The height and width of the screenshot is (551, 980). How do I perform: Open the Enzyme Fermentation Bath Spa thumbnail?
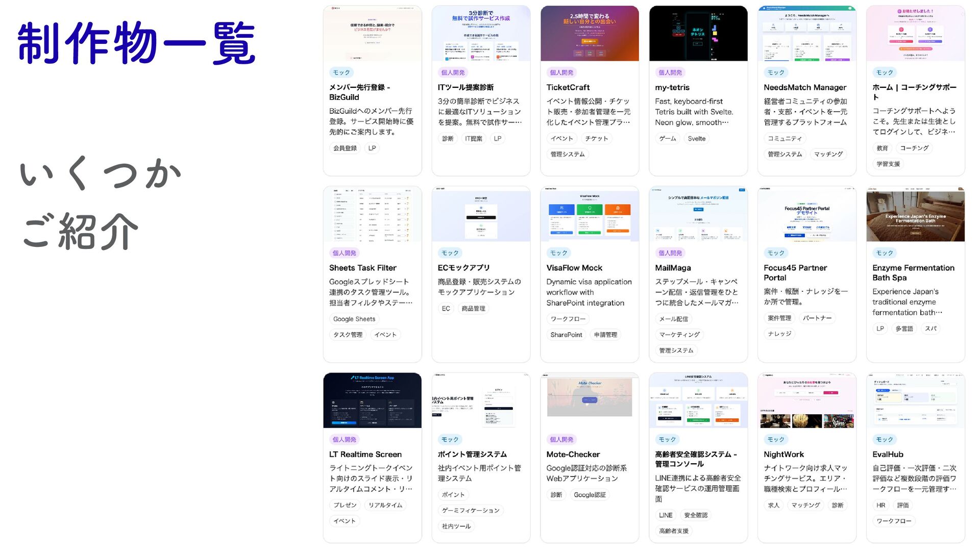[915, 214]
